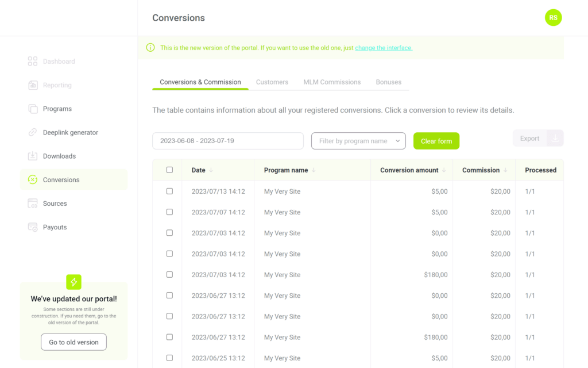
Task: Click the date range input field
Action: pos(227,141)
